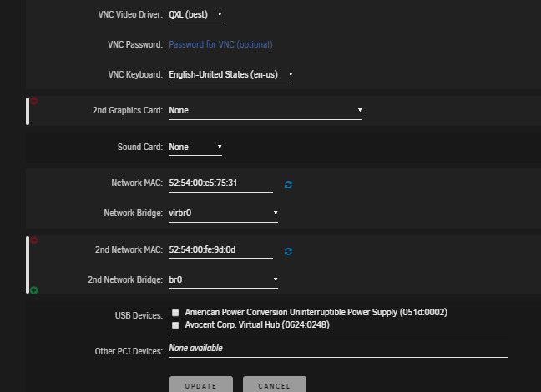Click the 'Sound Card:' label

tap(139, 148)
